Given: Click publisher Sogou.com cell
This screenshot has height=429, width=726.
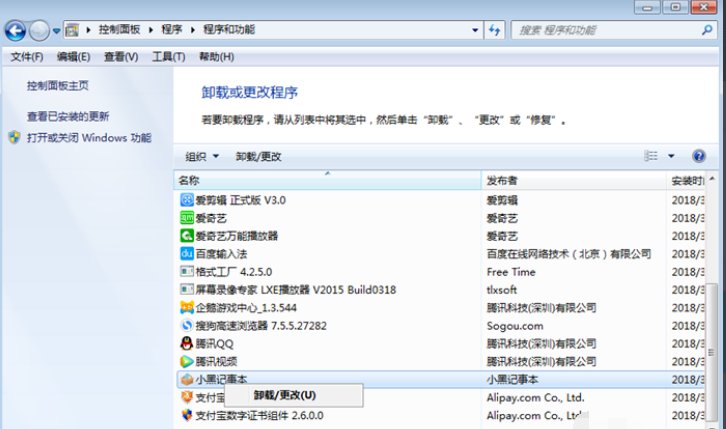Looking at the screenshot, I should [514, 326].
